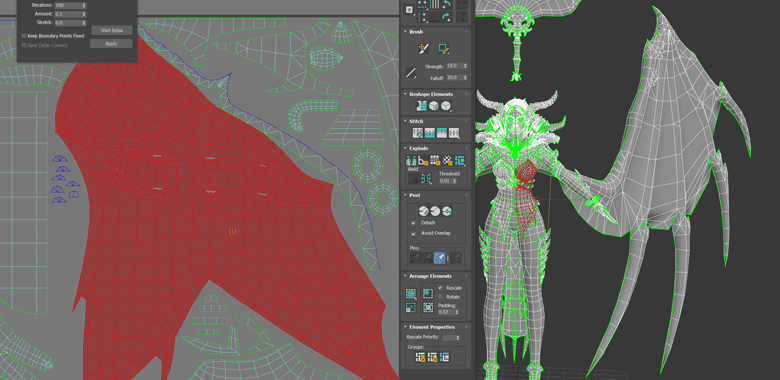This screenshot has height=380, width=780.
Task: Click the bottom-left Arrange Elements rescale icon
Action: click(x=411, y=307)
